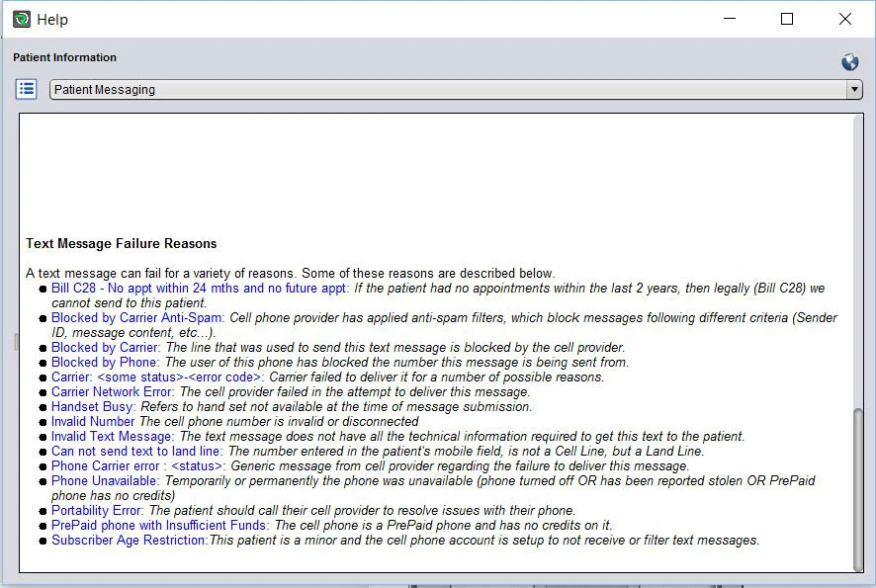Viewport: 876px width, 588px height.
Task: Click the 'Invalid Number' entry
Action: (x=93, y=421)
